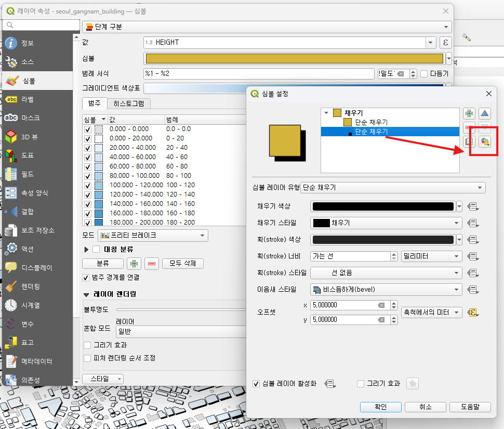Open data-defined override for 채우기 색상
504x429 pixels.
pos(473,206)
